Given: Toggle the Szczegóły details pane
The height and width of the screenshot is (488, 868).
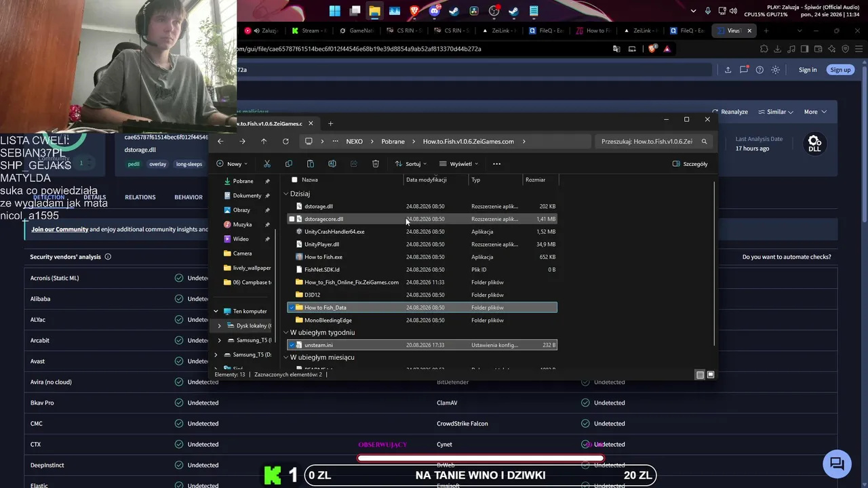Looking at the screenshot, I should click(690, 164).
